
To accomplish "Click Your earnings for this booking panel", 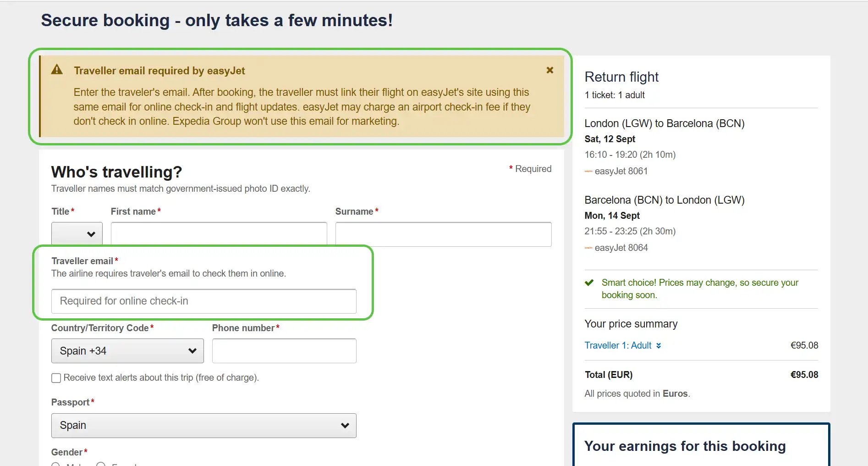I will pos(701,445).
